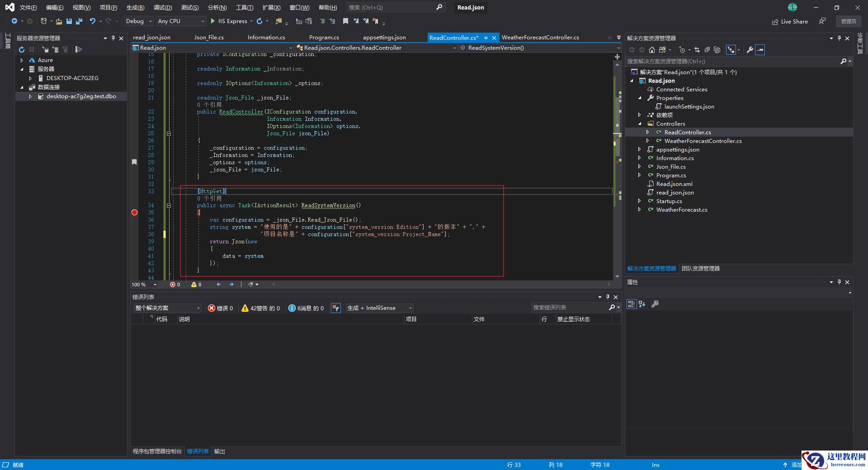Open the 调试(D) menu
Screen dimensions: 868x470
click(x=162, y=8)
